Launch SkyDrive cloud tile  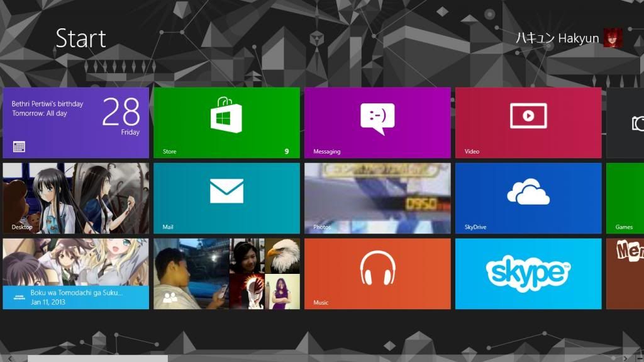click(528, 198)
